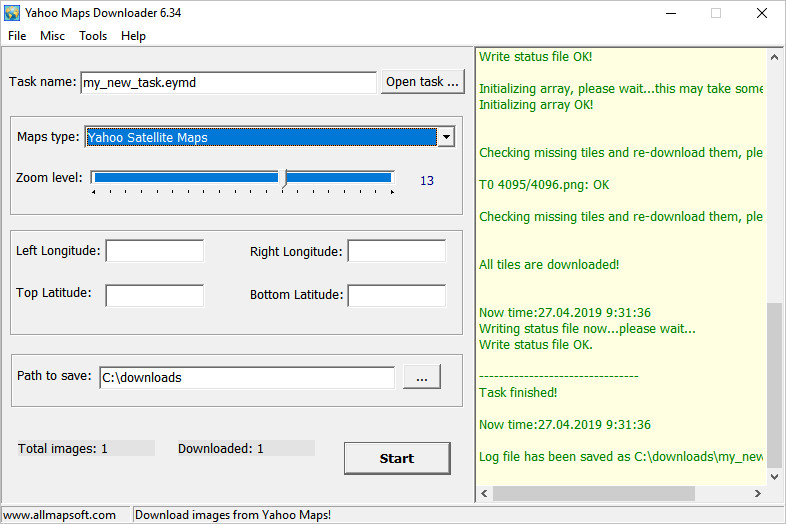Viewport: 786px width, 524px height.
Task: Click the 'Task finished!' log line
Action: coord(518,393)
